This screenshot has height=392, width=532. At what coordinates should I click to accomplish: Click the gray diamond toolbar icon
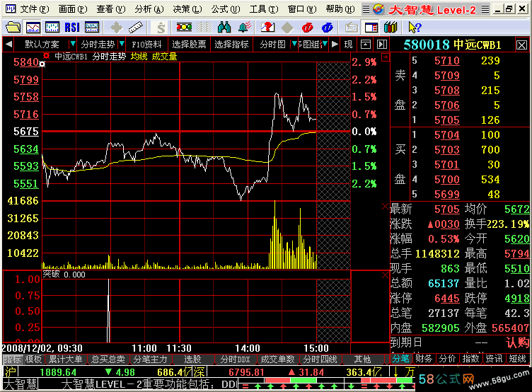click(287, 27)
